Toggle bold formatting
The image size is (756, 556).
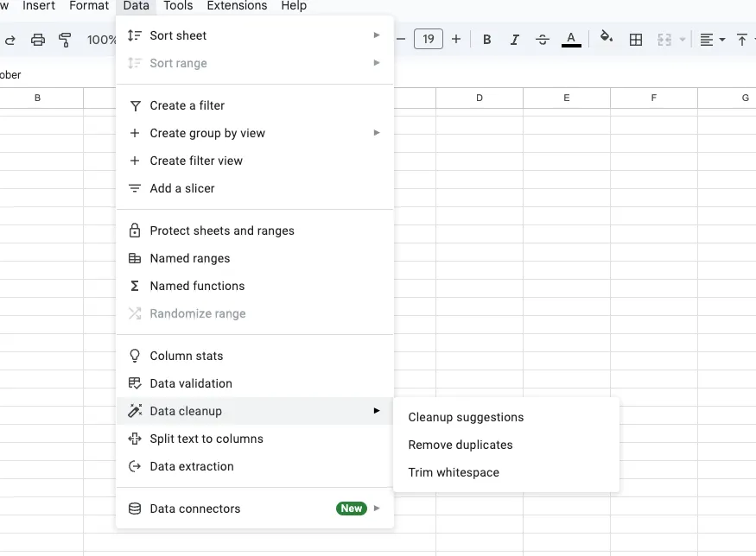coord(486,39)
